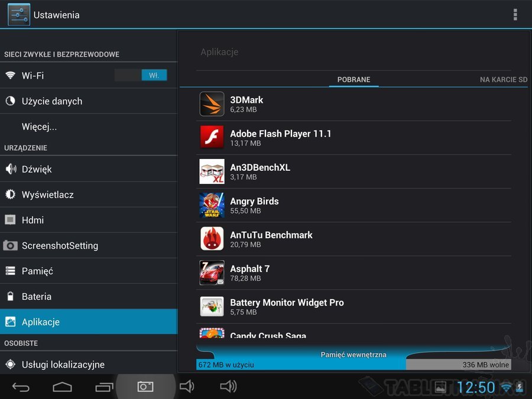
Task: Click the Pamięć storage icon
Action: 10,271
